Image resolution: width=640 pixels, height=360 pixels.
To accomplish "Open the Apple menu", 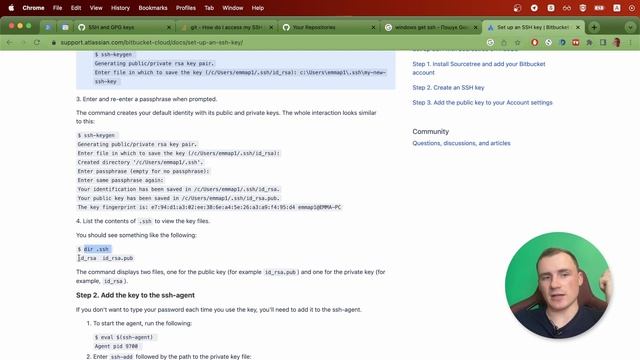I will point(11,8).
